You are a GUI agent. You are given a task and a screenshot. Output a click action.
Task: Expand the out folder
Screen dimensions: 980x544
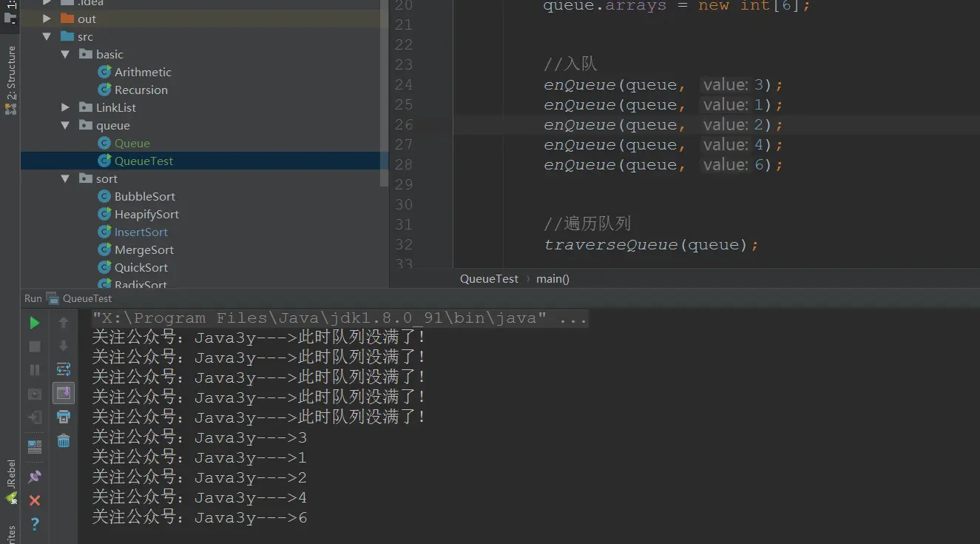[x=47, y=19]
